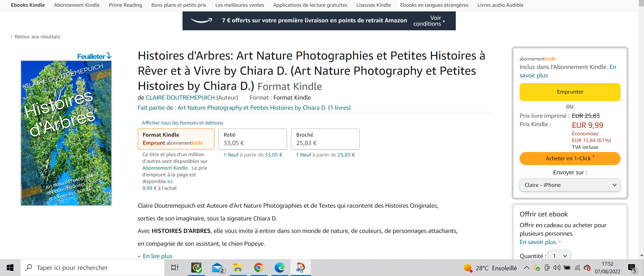Click '1 Neuf à partir de 25,83 €'

325,155
